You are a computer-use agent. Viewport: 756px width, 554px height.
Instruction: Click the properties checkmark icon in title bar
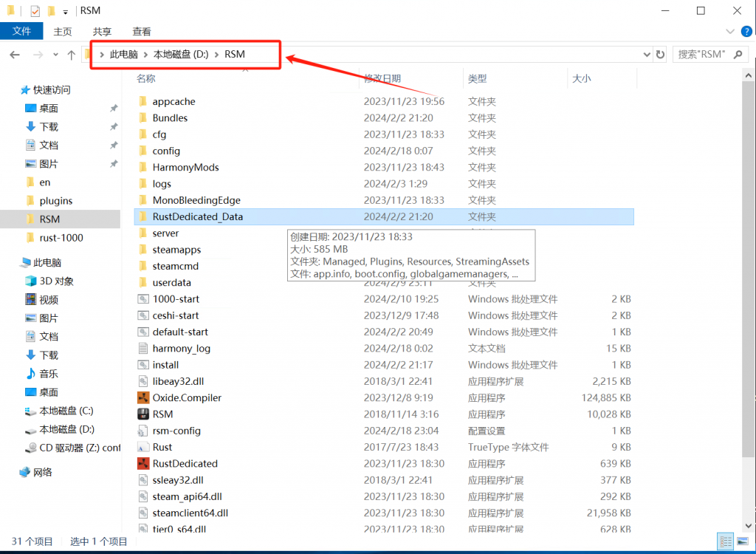35,11
